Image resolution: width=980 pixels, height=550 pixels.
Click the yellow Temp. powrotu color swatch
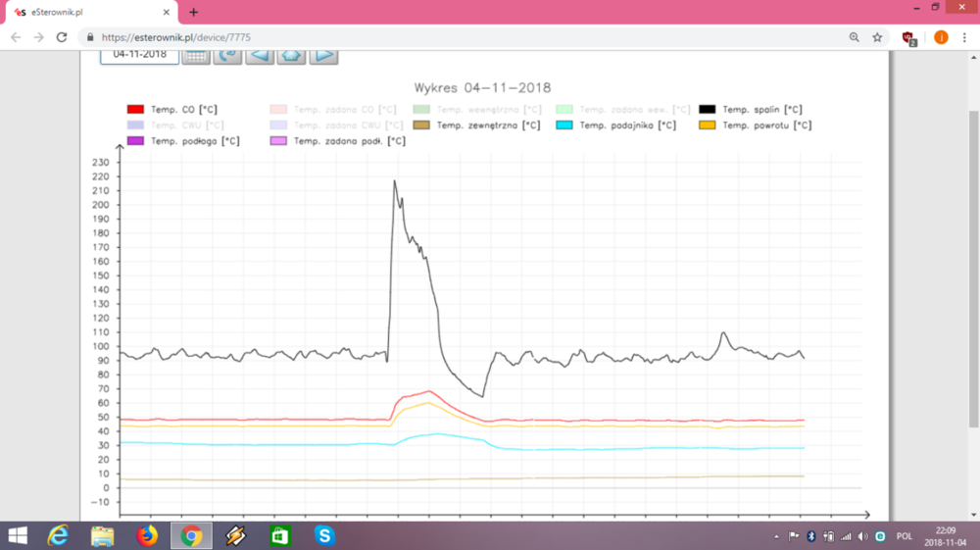pyautogui.click(x=707, y=125)
